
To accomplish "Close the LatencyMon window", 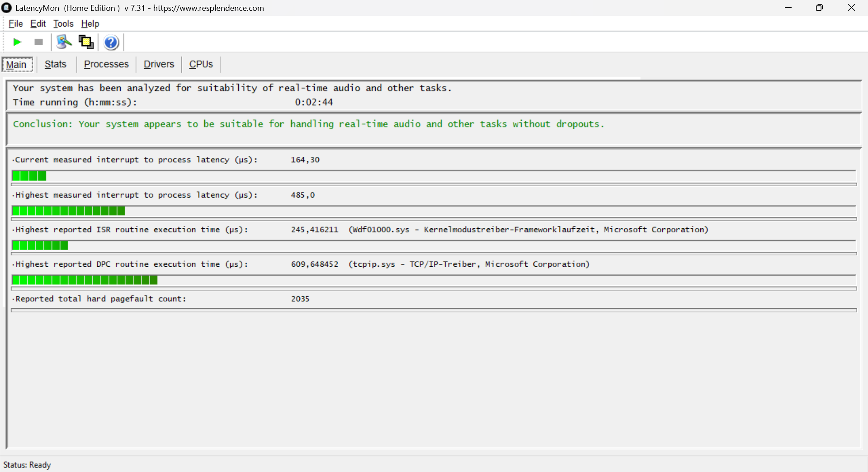I will point(851,8).
